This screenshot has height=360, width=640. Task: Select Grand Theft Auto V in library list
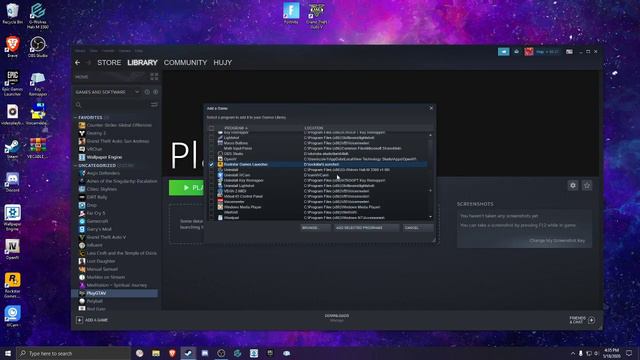coord(106,237)
